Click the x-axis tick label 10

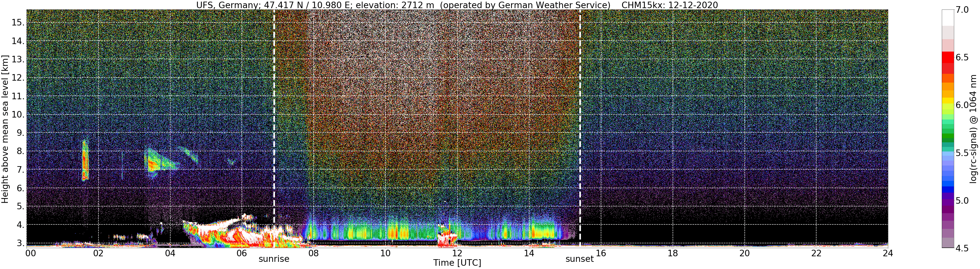[x=385, y=253]
